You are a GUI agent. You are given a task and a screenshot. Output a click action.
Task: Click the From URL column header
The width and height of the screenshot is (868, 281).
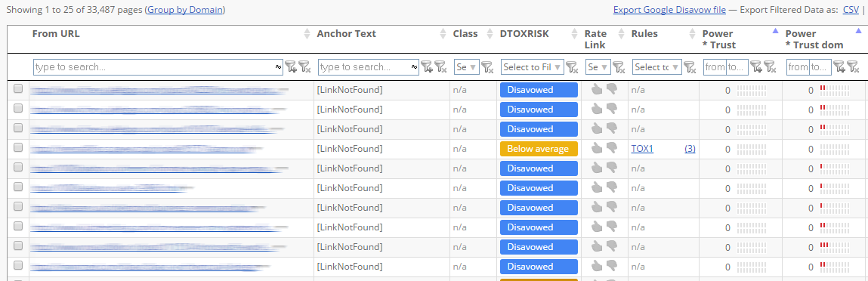pyautogui.click(x=56, y=34)
